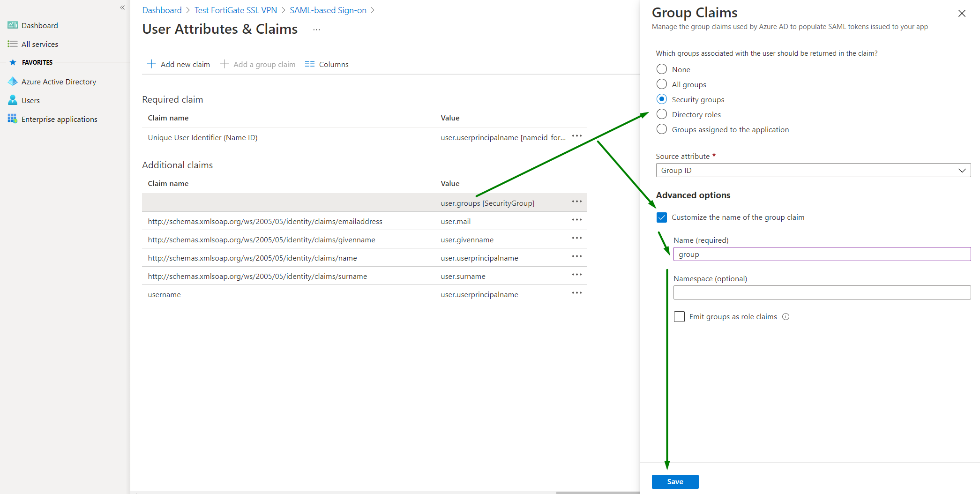Screen dimensions: 980x494
Task: Click the Dashboard icon in the sidebar
Action: click(13, 25)
